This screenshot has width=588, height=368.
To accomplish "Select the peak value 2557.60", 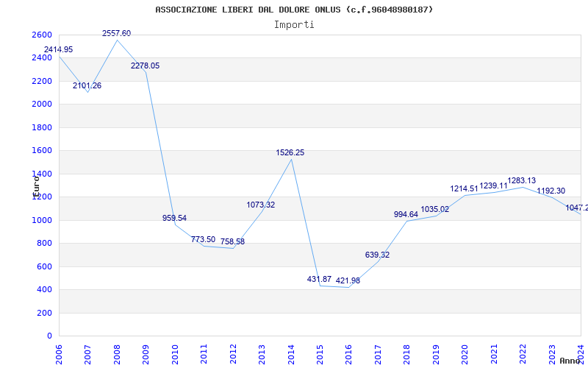I will pyautogui.click(x=117, y=33).
